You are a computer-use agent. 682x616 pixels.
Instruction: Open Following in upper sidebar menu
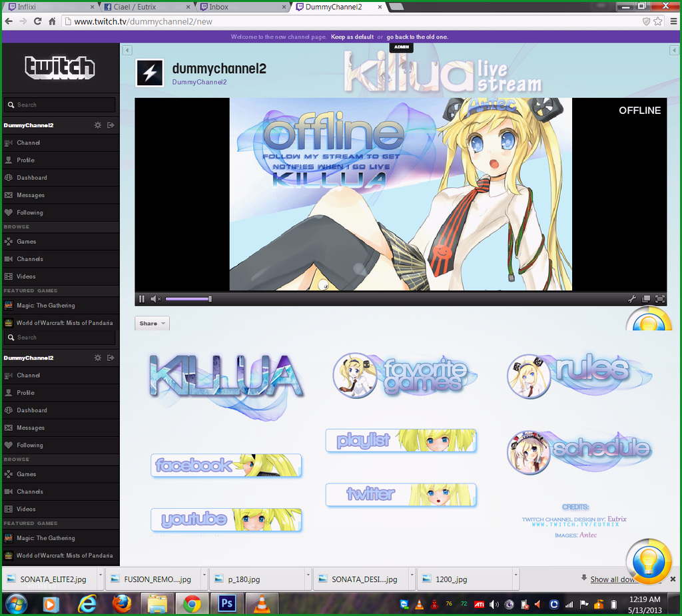(x=61, y=212)
